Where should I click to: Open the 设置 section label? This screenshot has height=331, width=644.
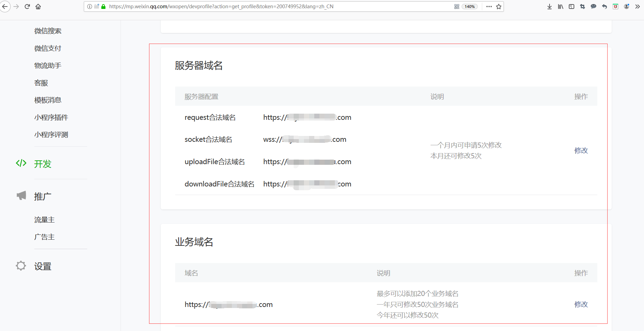(x=43, y=266)
